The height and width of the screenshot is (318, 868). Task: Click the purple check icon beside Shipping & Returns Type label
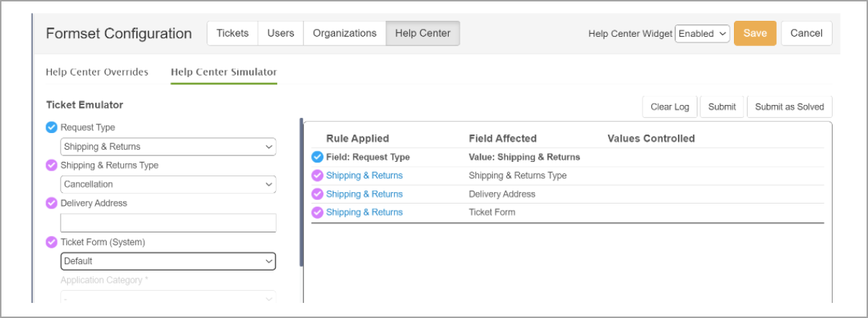(x=51, y=165)
